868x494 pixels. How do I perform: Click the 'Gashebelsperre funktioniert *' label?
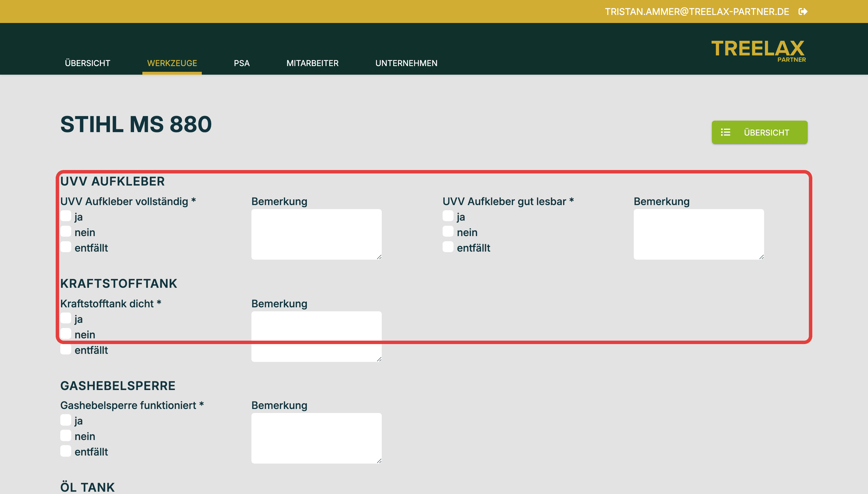(x=132, y=406)
